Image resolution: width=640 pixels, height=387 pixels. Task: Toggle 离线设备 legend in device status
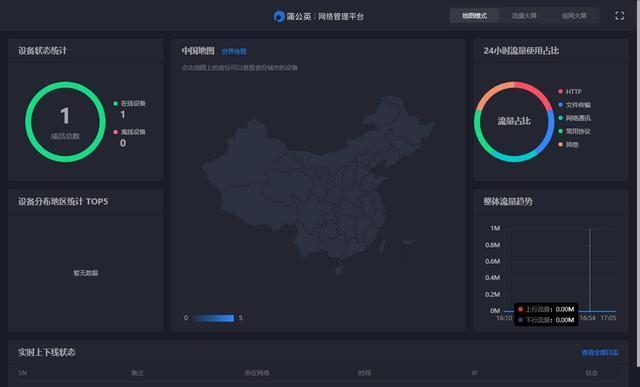pos(129,132)
